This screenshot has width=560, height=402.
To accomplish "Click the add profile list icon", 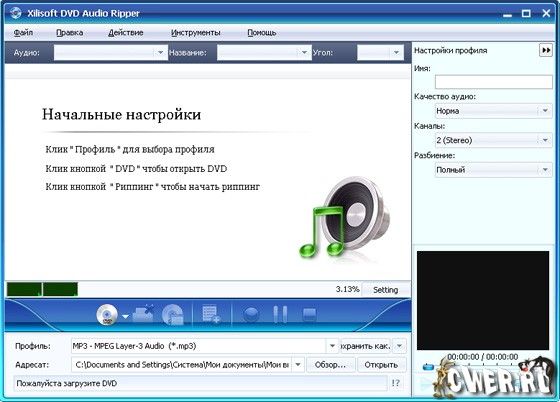I will click(211, 314).
